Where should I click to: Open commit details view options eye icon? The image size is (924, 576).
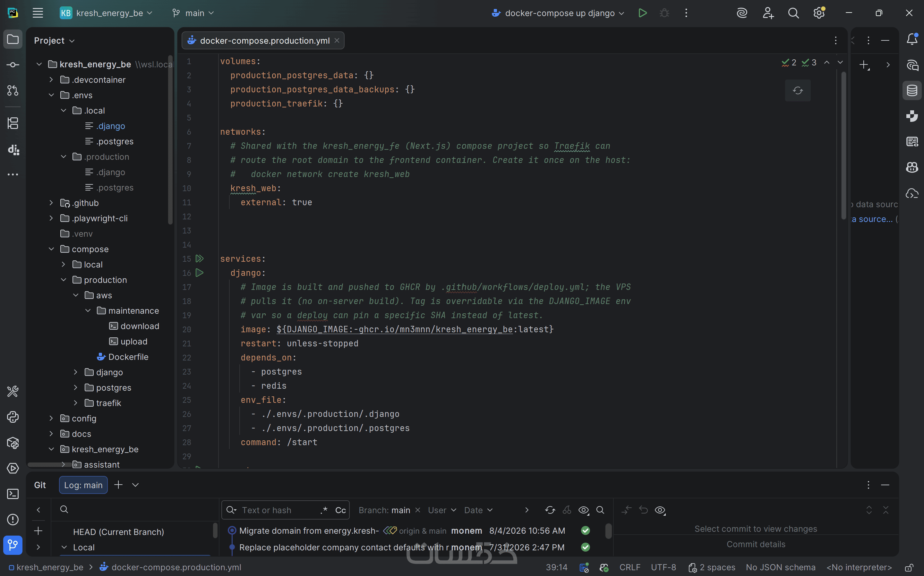pyautogui.click(x=660, y=510)
